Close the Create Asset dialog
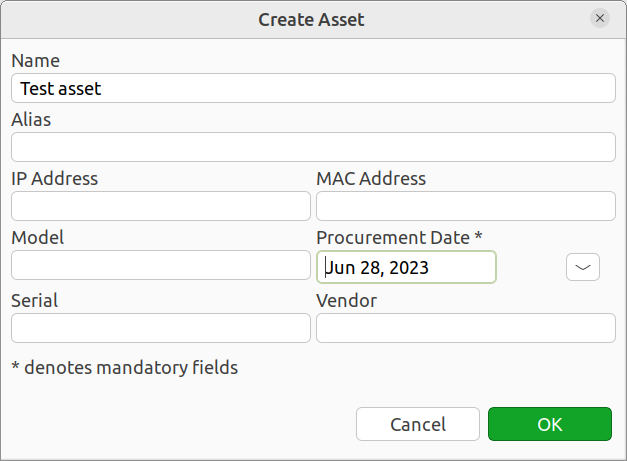Screen dimensions: 627x461 pos(600,18)
